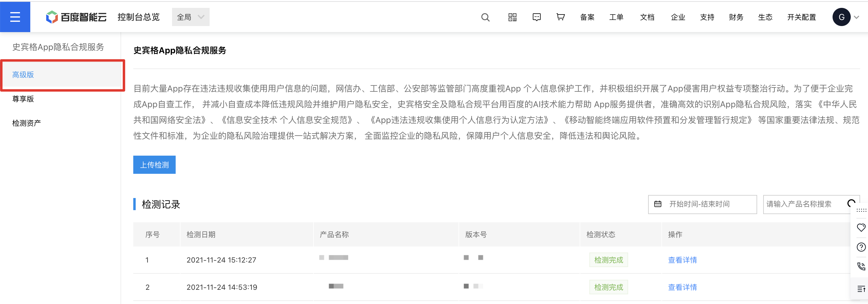Open the 开始时间-结束时间 date range picker
The image size is (868, 304).
[x=702, y=204]
